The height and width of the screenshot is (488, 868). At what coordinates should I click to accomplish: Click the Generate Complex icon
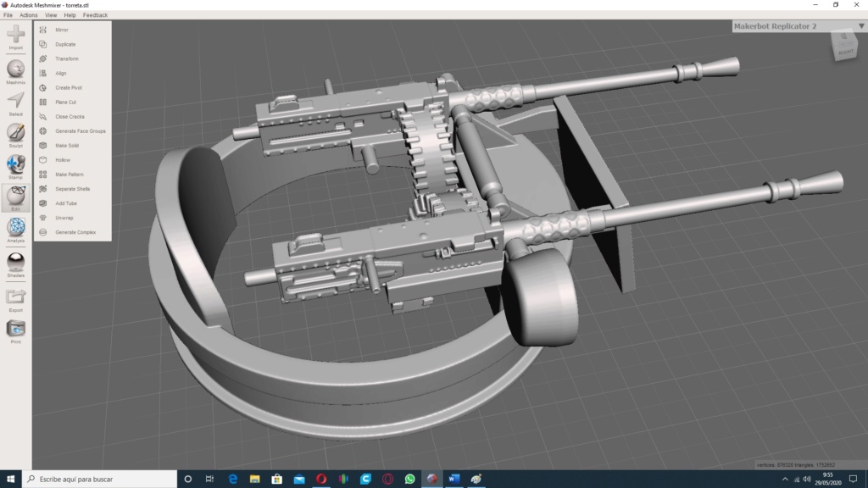(43, 232)
